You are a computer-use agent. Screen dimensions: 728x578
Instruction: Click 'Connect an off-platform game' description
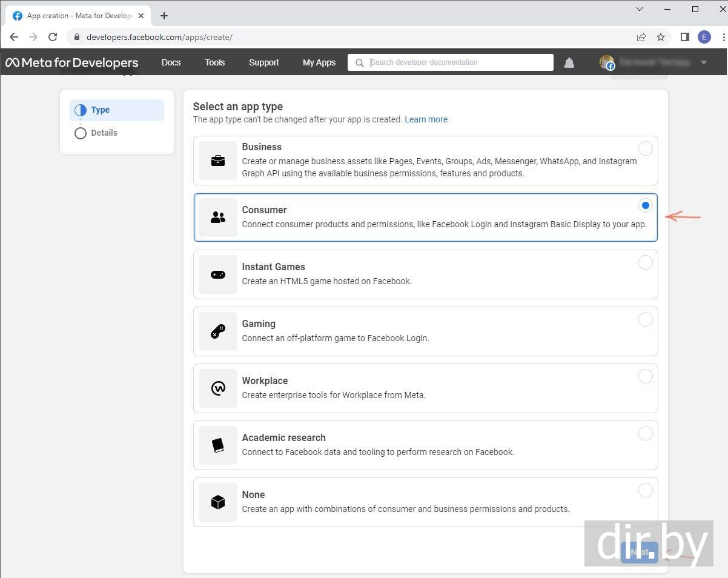pos(336,338)
